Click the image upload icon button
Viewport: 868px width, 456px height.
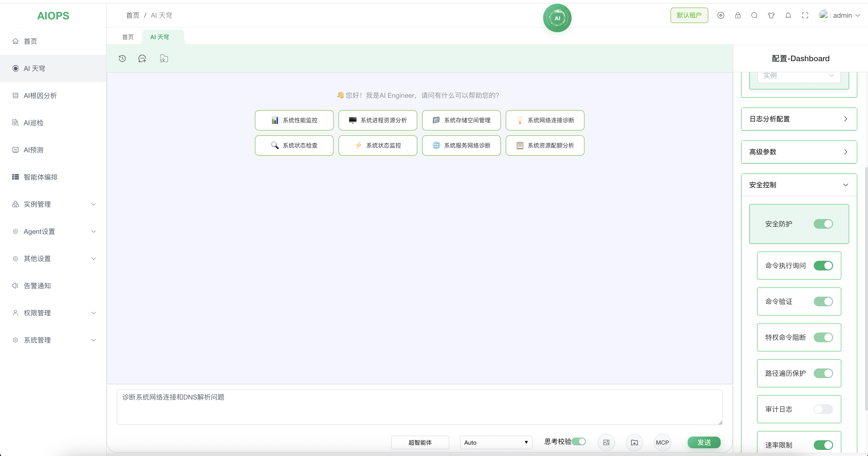pos(606,442)
